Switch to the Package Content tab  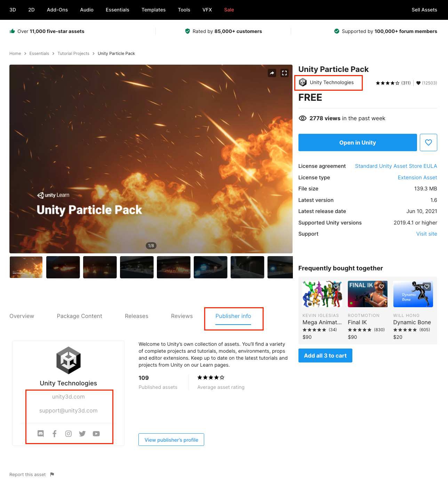coord(79,316)
